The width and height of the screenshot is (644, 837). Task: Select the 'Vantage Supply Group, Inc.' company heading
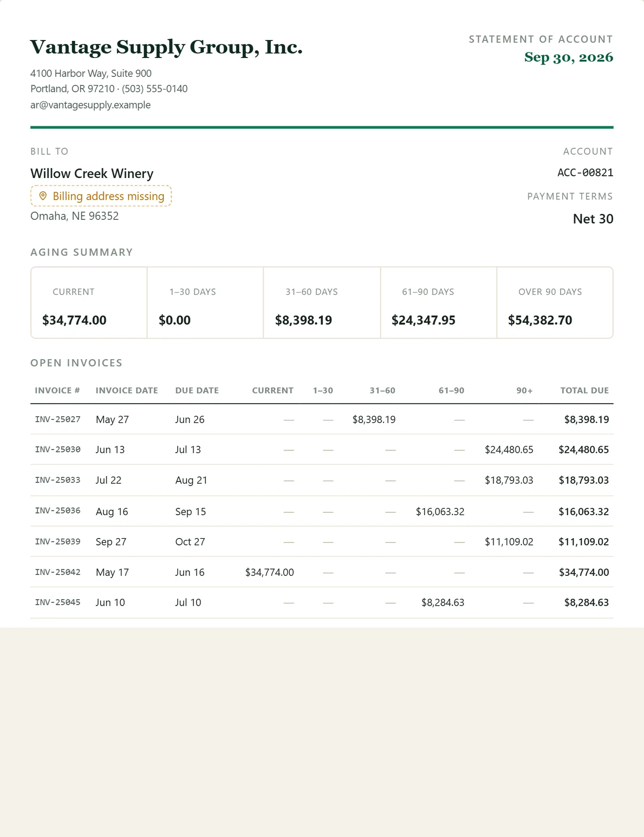tap(166, 47)
